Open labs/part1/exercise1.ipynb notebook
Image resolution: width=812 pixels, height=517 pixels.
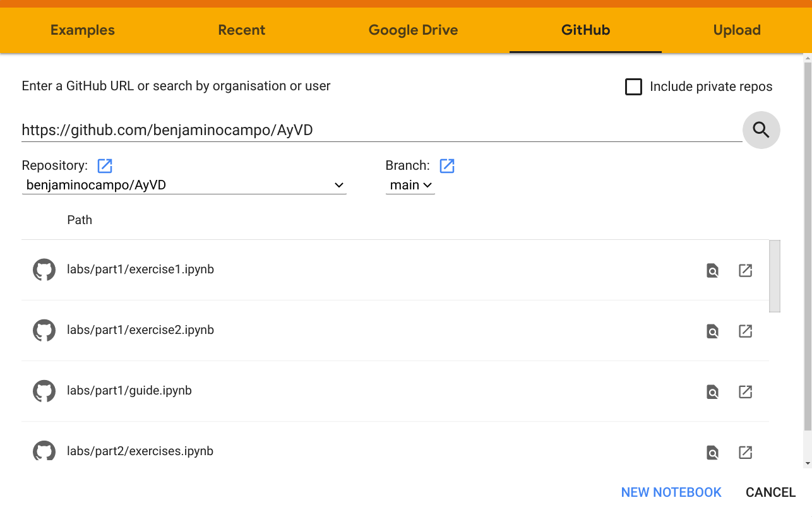(x=141, y=270)
